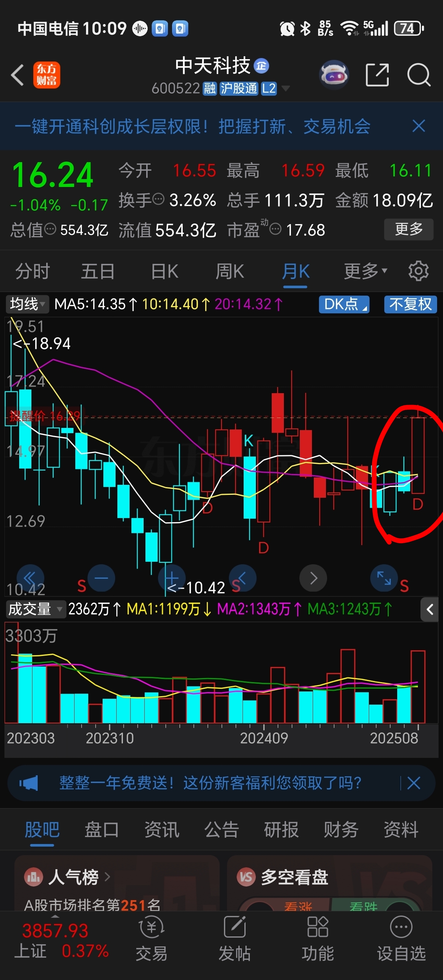The width and height of the screenshot is (443, 980).
Task: Tap the 202409 date axis label
Action: tap(264, 738)
